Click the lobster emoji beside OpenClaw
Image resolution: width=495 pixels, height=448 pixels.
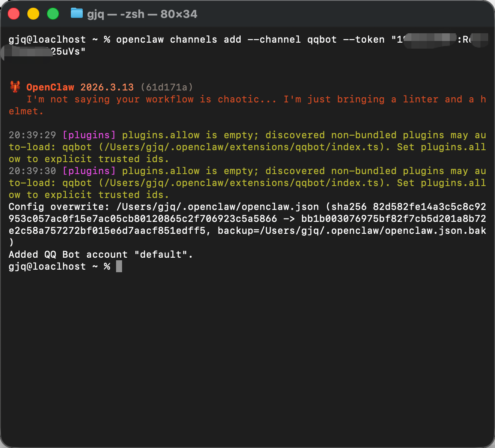(15, 87)
